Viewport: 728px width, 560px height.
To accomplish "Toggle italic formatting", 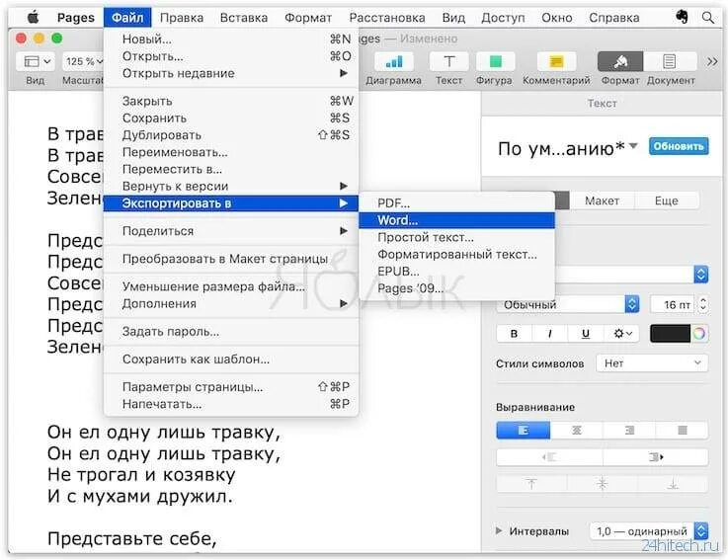I will [x=550, y=334].
